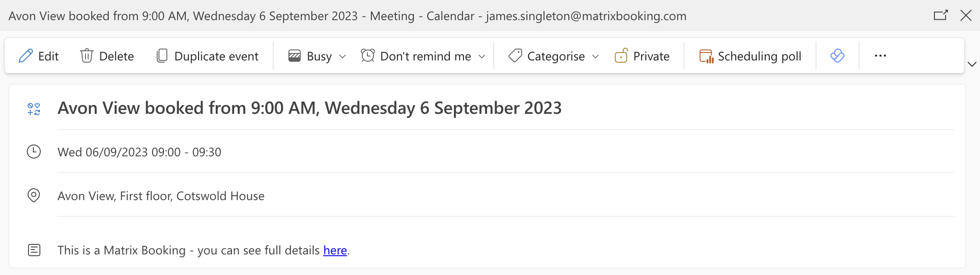Open the Don't remind me dropdown
980x275 pixels.
tap(482, 56)
